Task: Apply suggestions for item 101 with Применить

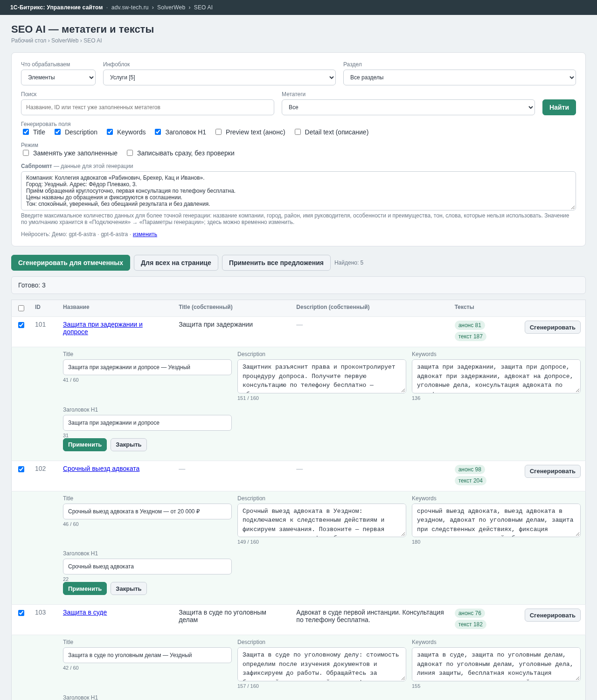Action: coord(85,445)
